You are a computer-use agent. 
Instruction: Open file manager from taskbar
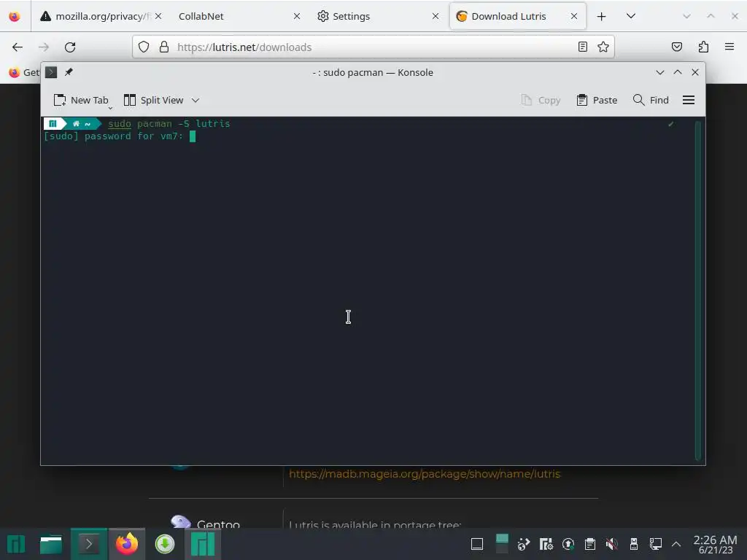[51, 544]
